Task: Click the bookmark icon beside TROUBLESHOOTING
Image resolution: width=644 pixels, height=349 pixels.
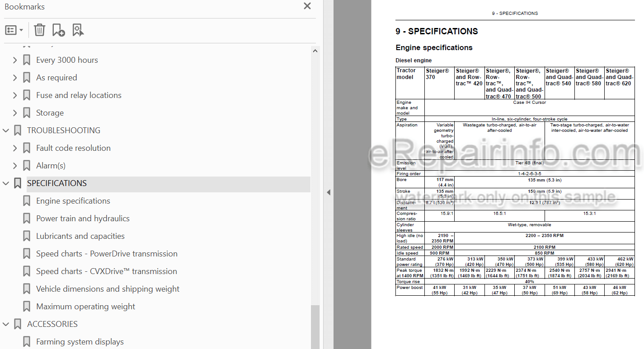Action: pos(18,130)
